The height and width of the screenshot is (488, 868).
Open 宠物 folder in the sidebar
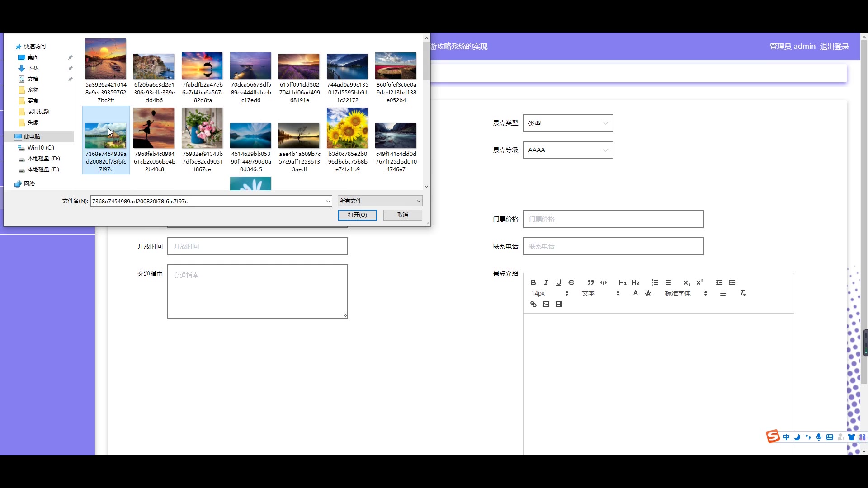[x=33, y=89]
